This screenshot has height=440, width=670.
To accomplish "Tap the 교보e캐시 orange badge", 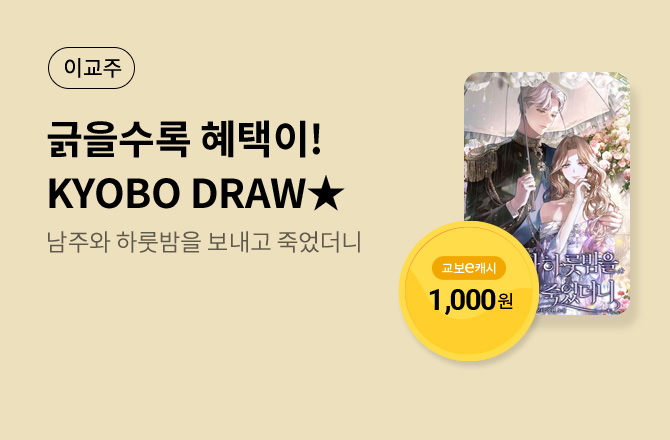I will 469,268.
